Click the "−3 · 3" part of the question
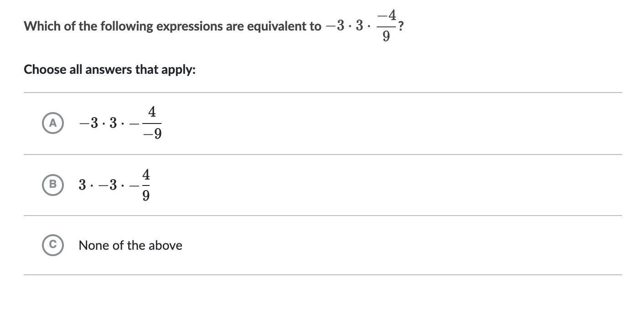This screenshot has height=309, width=644. tap(344, 26)
